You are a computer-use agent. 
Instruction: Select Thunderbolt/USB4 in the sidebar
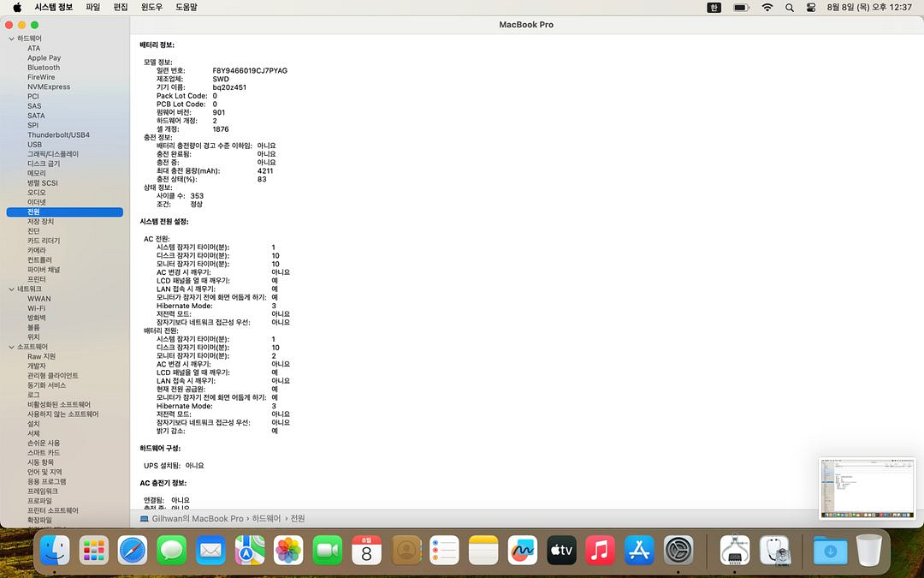(x=58, y=135)
